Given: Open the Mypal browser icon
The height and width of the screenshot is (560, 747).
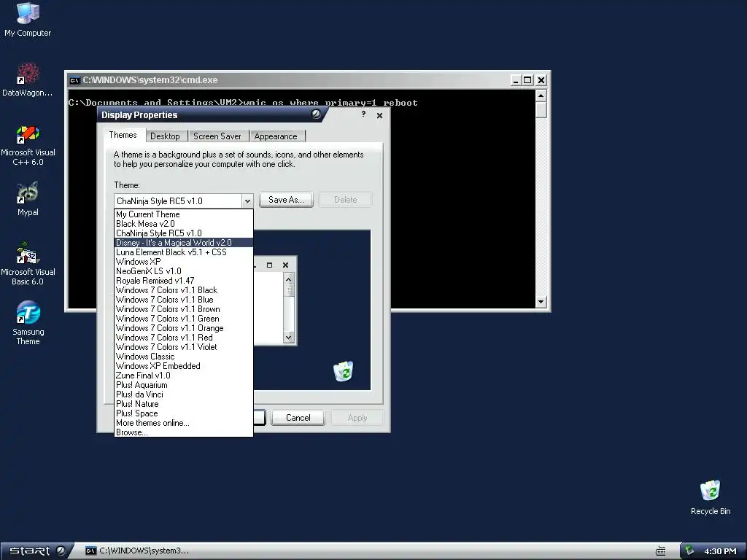Looking at the screenshot, I should point(28,199).
